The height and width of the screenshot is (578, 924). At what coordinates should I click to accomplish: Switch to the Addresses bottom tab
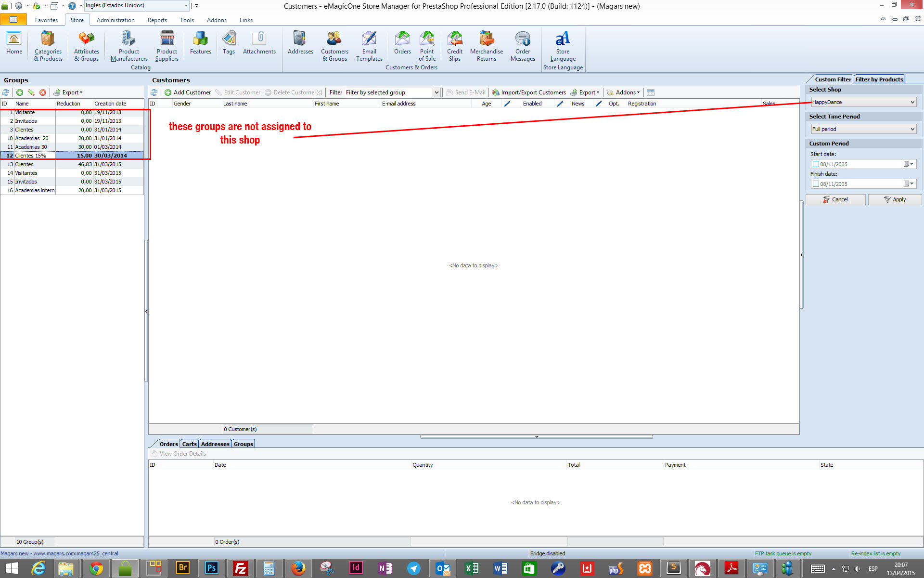click(x=215, y=444)
